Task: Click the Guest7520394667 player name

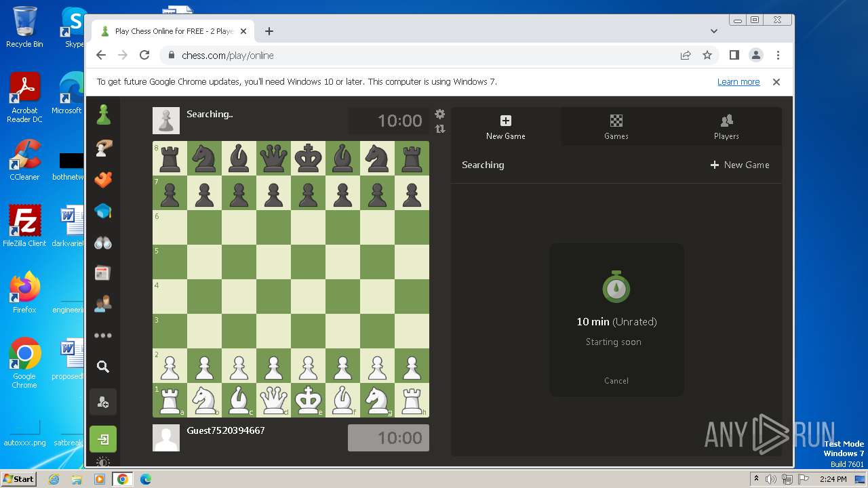Action: 226,430
